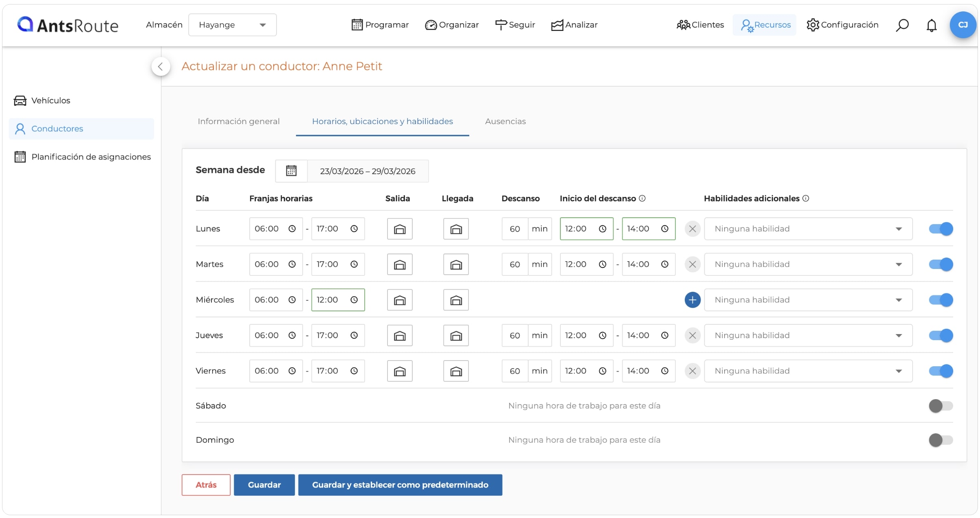980x518 pixels.
Task: Turn on the Domingo toggle
Action: 941,440
